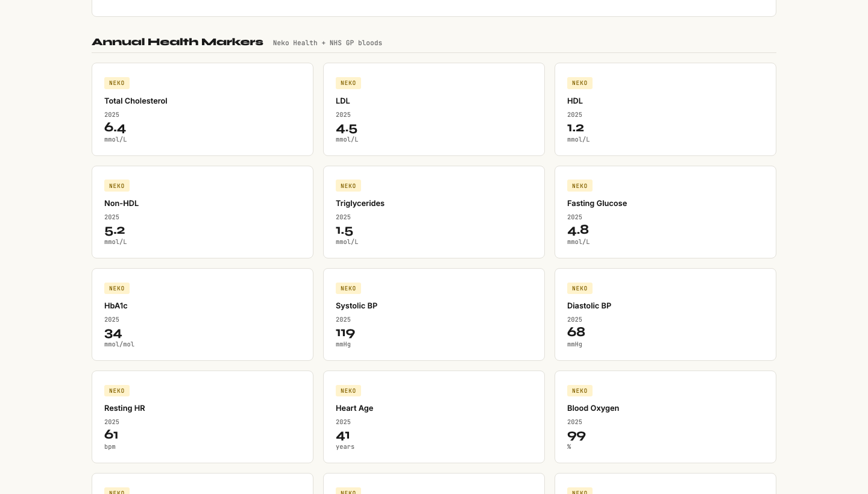The height and width of the screenshot is (494, 868).
Task: Click the 2025 year label on LDL card
Action: click(343, 115)
